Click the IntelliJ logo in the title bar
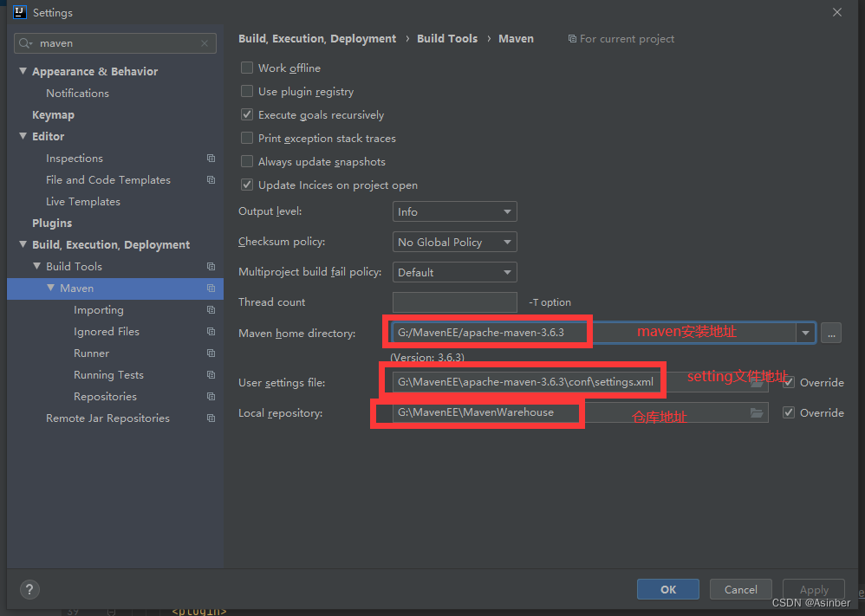 (20, 12)
